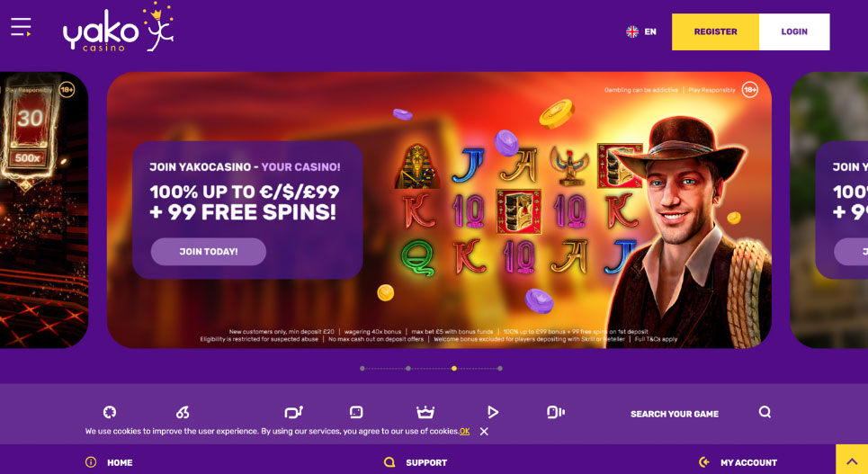
Task: Go to the first carousel slide dot
Action: pyautogui.click(x=362, y=368)
